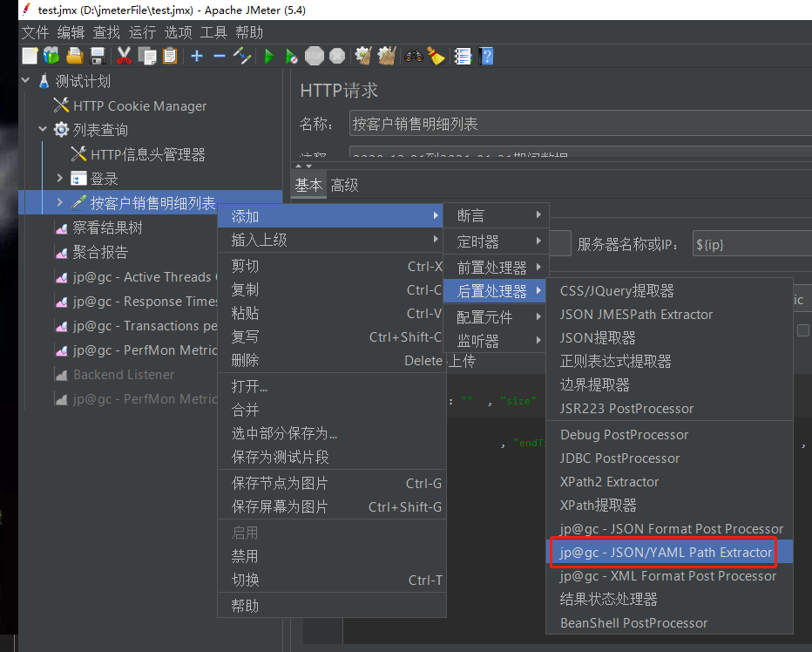This screenshot has height=652, width=812.
Task: Expand all nodes with the plus toolbar icon
Action: tap(195, 56)
